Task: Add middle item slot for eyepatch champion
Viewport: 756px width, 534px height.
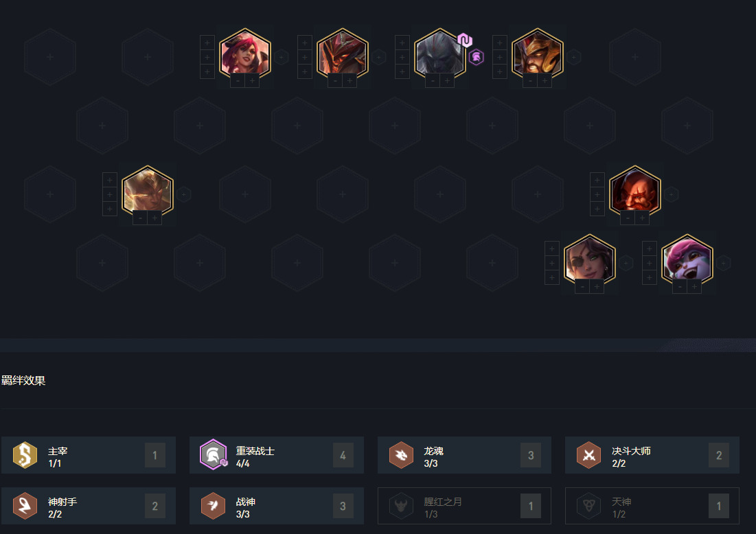Action: click(x=552, y=263)
